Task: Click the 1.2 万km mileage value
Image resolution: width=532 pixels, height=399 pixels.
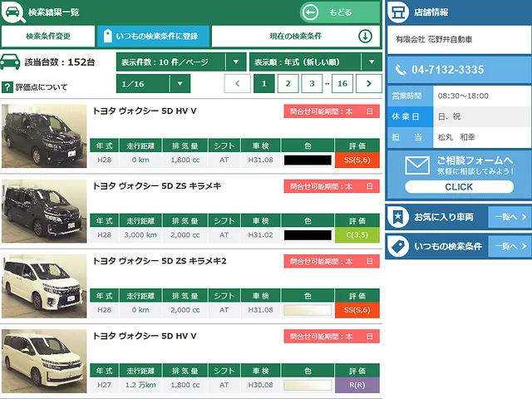Action: [x=140, y=385]
